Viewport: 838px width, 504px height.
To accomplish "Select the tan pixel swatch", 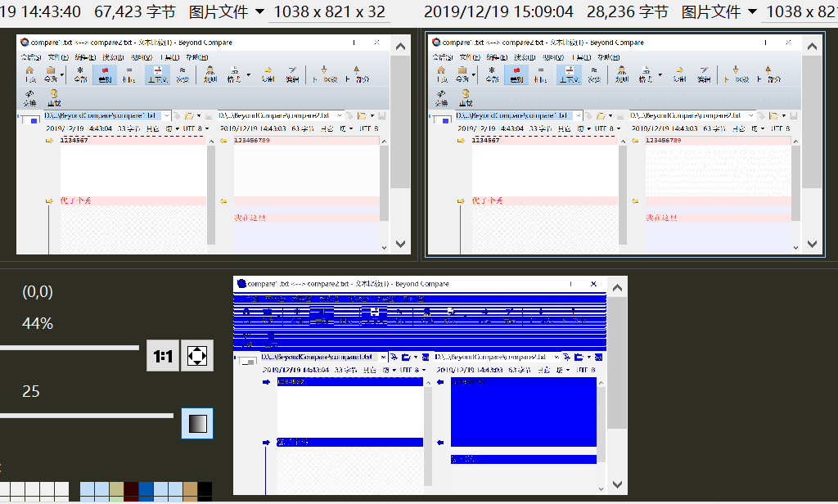I will 190,489.
